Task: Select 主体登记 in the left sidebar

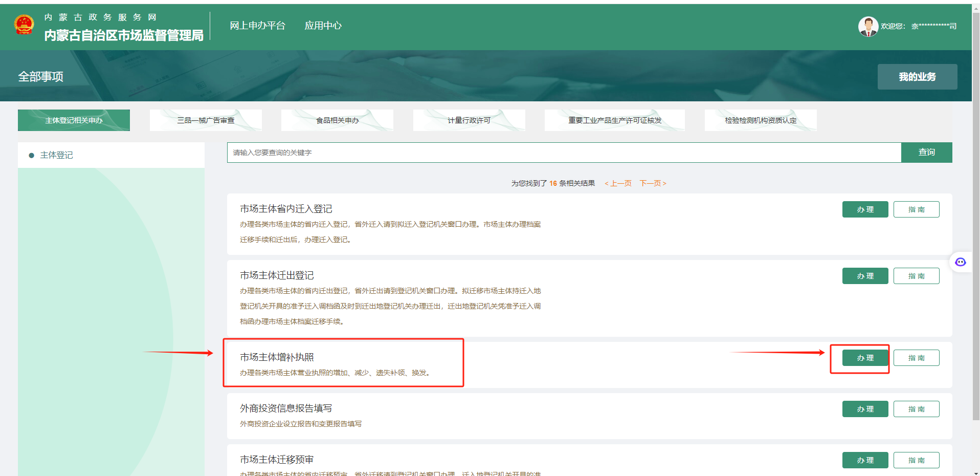Action: coord(56,155)
